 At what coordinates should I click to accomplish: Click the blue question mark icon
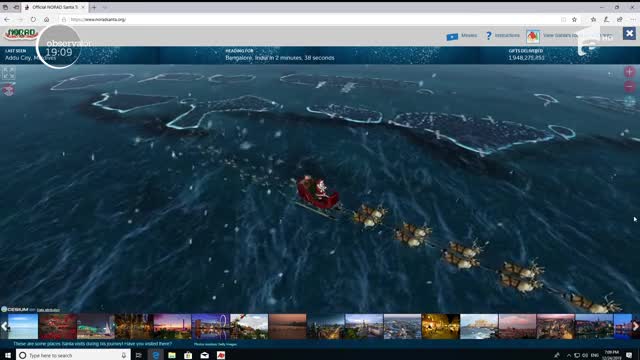[489, 36]
